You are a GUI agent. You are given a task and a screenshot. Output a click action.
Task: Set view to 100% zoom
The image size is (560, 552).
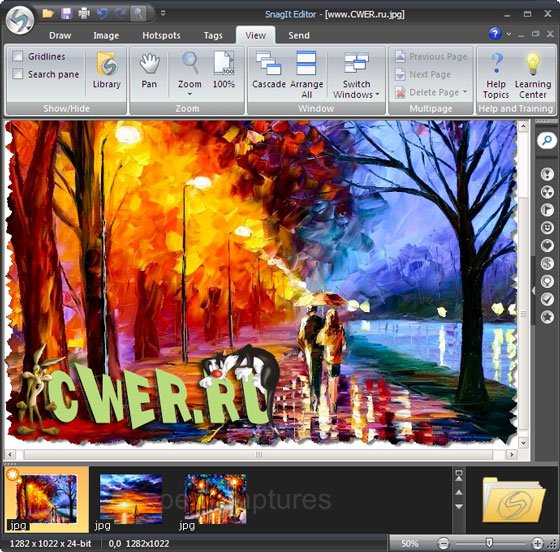coord(224,70)
